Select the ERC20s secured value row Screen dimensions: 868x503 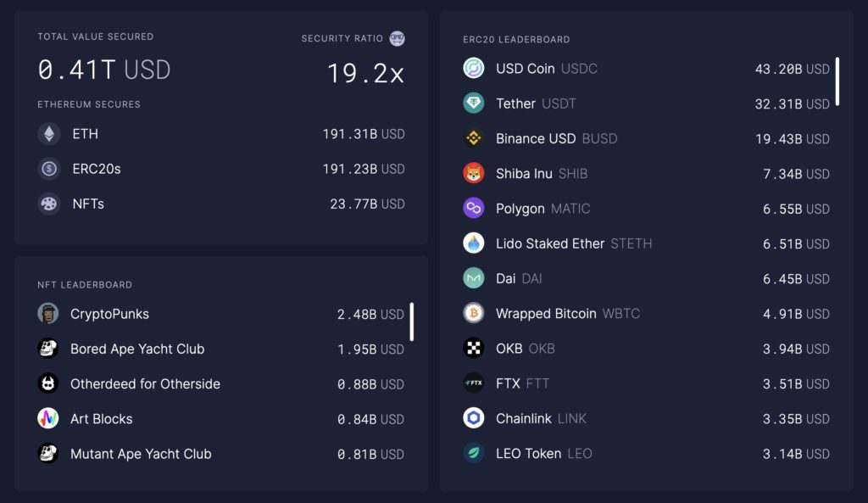click(221, 169)
